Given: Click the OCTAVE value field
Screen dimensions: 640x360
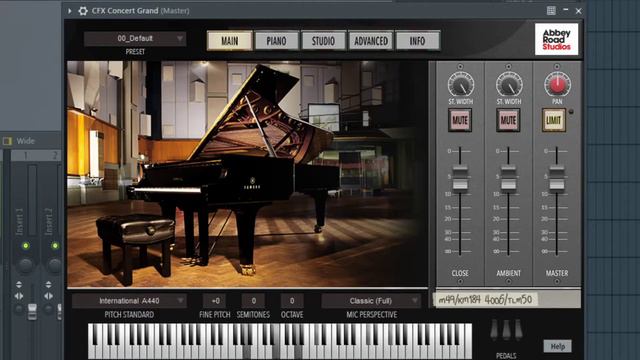Looking at the screenshot, I should click(x=292, y=301).
